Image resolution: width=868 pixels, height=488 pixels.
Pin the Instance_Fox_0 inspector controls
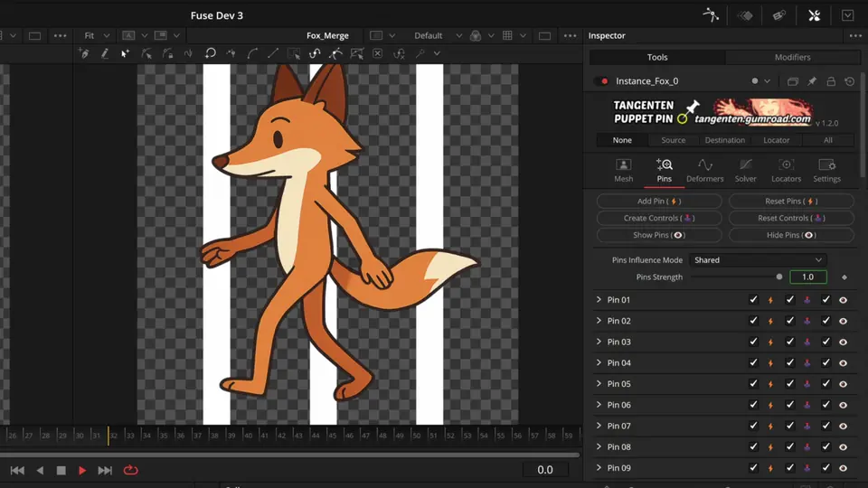pyautogui.click(x=812, y=81)
